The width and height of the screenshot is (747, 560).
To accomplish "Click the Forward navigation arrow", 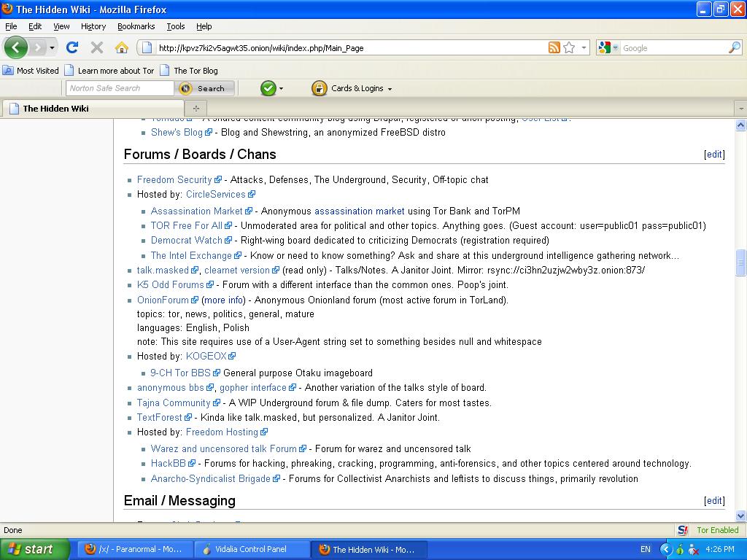I will (36, 47).
